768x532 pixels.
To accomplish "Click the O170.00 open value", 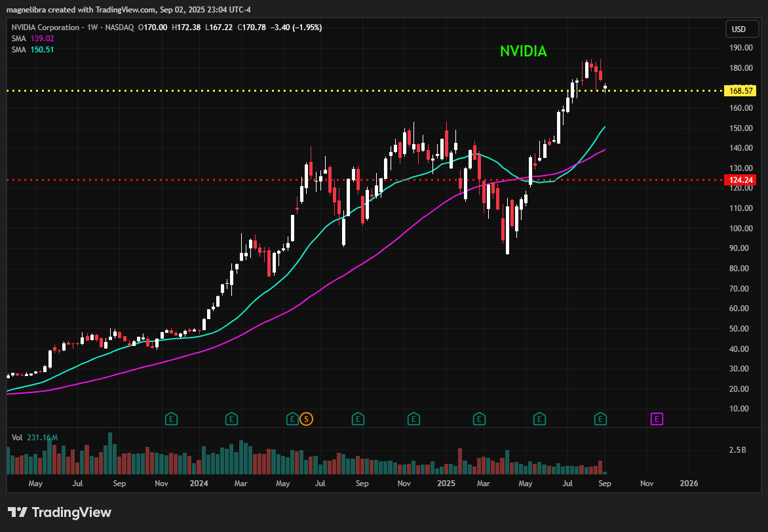I will (x=153, y=28).
